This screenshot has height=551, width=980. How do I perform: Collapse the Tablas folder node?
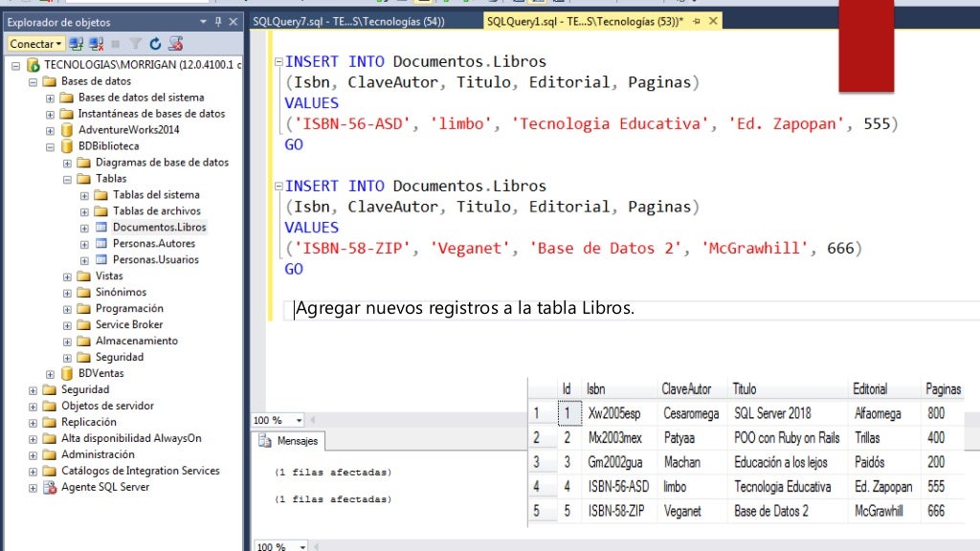click(68, 179)
